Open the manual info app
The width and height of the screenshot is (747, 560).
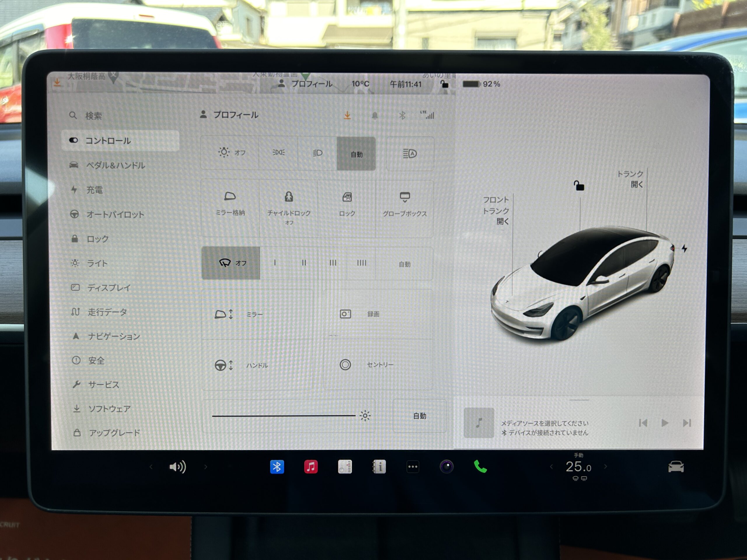379,467
